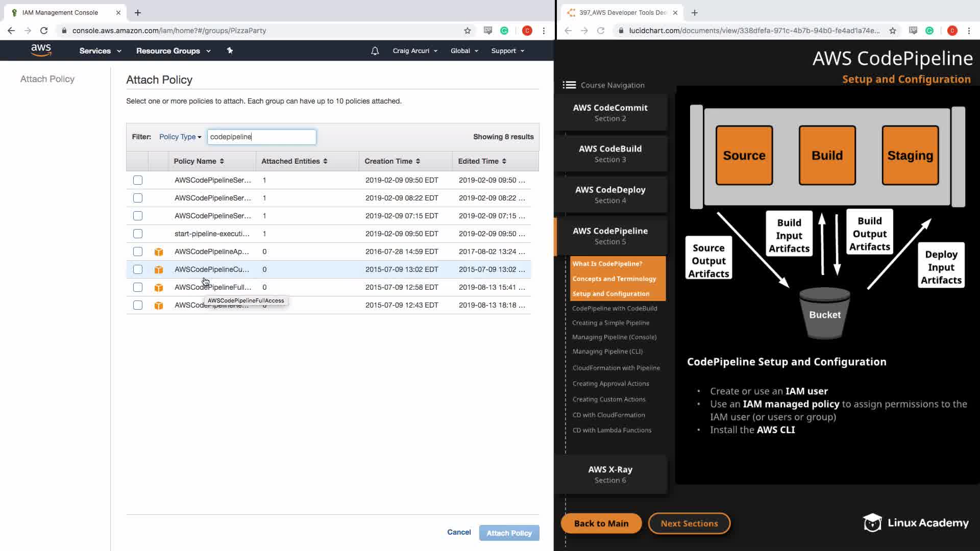Image resolution: width=980 pixels, height=551 pixels.
Task: Tick the AWSCodePipelineCustomActionAccess row checkbox
Action: pyautogui.click(x=138, y=269)
